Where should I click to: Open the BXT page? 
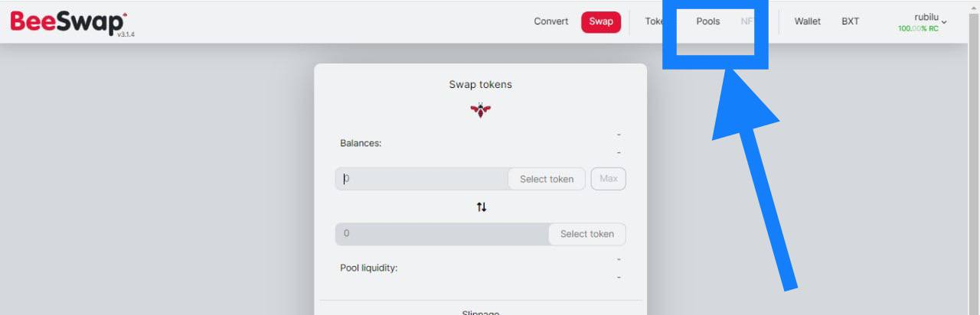[851, 21]
